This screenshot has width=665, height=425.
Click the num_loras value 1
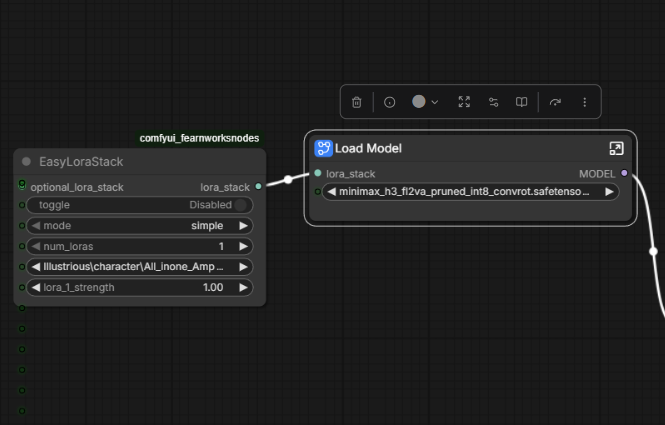tap(221, 246)
